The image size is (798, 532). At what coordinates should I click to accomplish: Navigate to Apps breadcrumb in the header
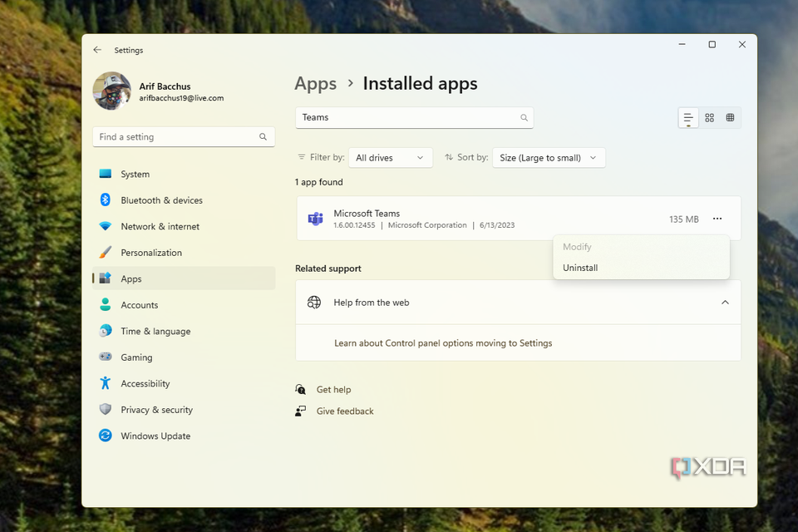click(316, 84)
